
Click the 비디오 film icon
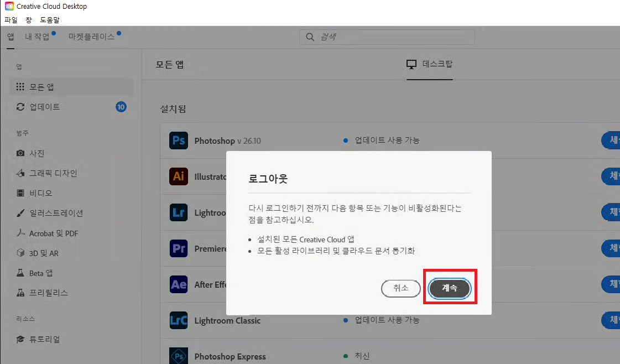pyautogui.click(x=20, y=193)
